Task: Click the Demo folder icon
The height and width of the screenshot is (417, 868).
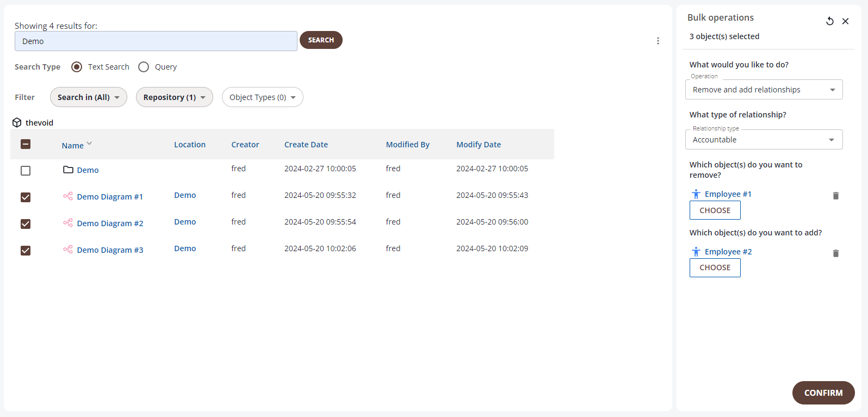Action: (68, 170)
